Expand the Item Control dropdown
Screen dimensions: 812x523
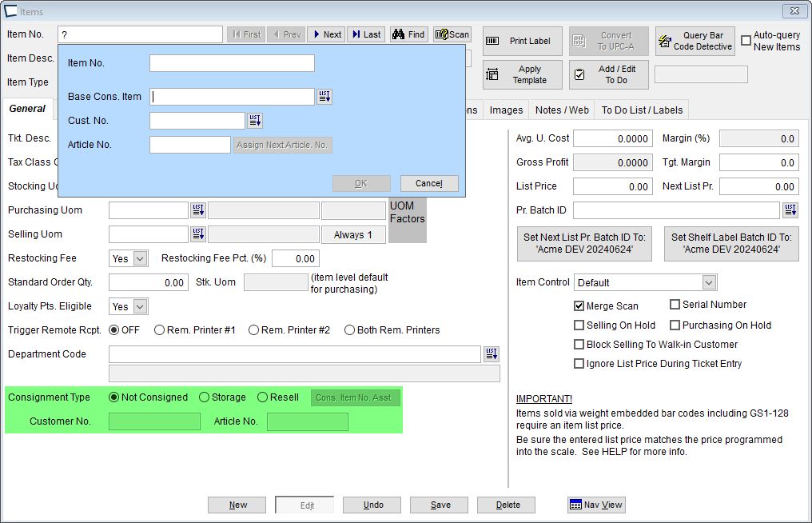pyautogui.click(x=708, y=282)
